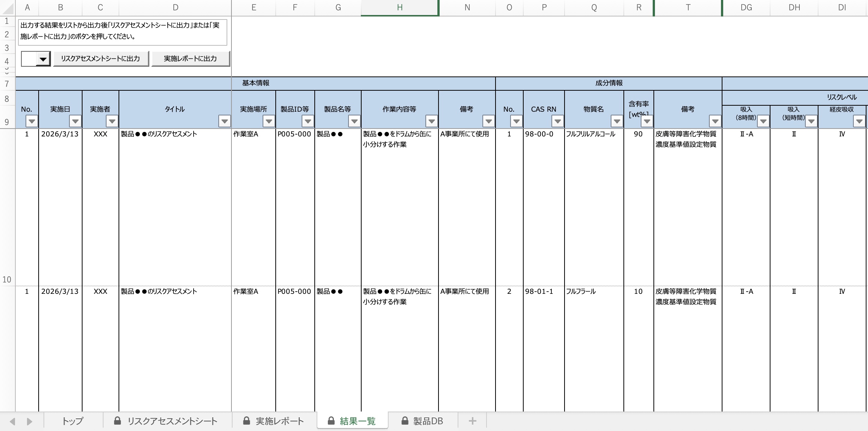
Task: Click the 製品ID等 filter arrow icon
Action: coord(308,121)
